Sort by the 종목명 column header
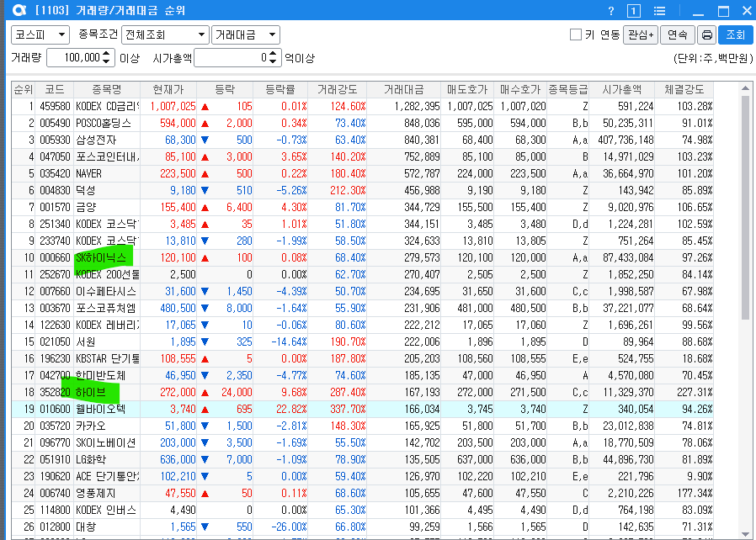This screenshot has width=756, height=540. (x=107, y=90)
